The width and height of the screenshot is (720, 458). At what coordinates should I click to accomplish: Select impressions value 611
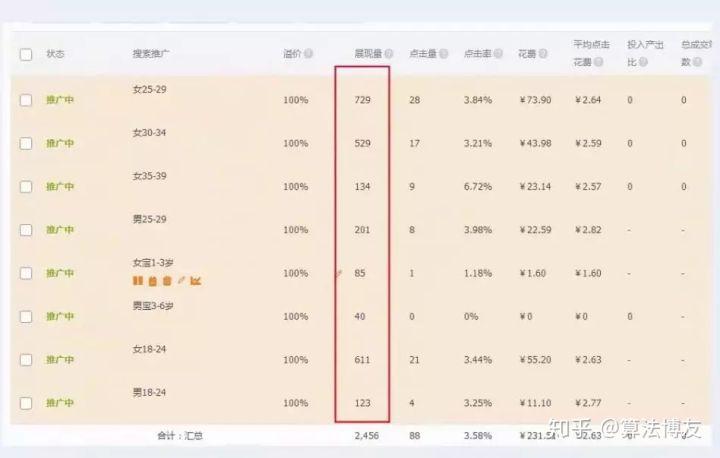coord(362,360)
